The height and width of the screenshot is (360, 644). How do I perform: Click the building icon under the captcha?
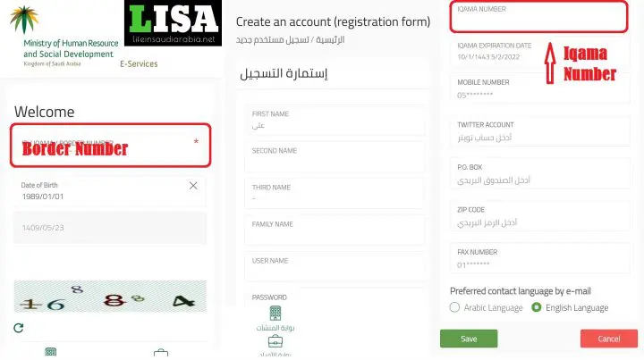pos(50,352)
